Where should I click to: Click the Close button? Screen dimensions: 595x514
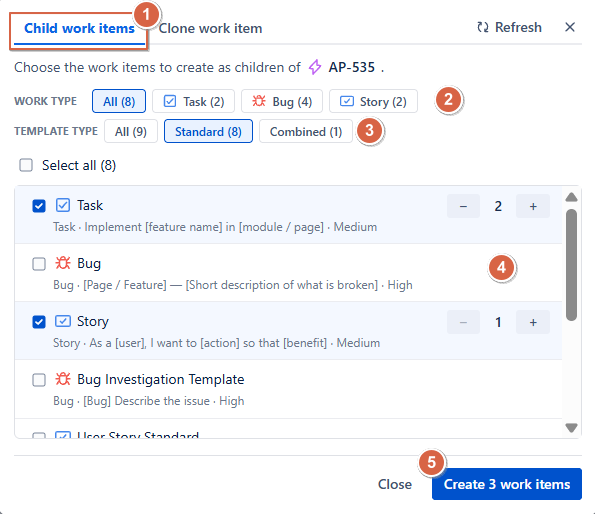pos(395,484)
